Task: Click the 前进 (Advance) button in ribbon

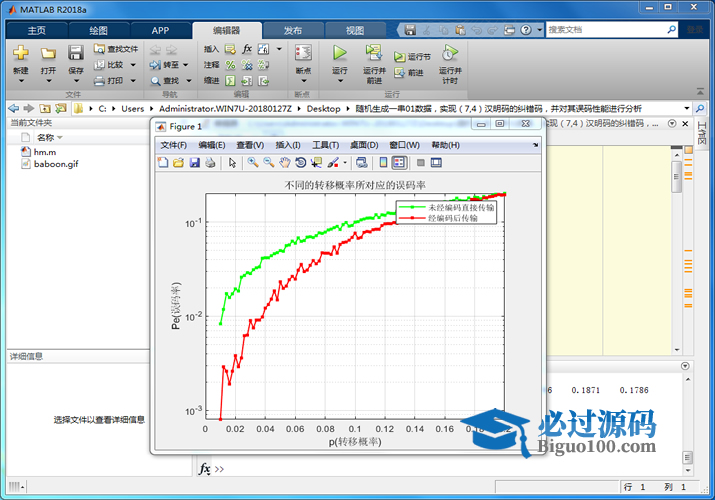Action: (x=409, y=72)
